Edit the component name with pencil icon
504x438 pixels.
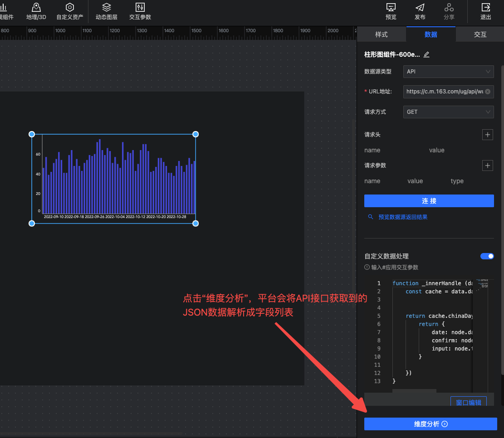[426, 54]
